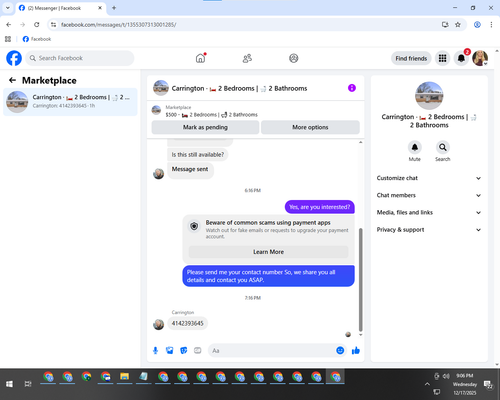Click the message '4142393645'

point(187,323)
